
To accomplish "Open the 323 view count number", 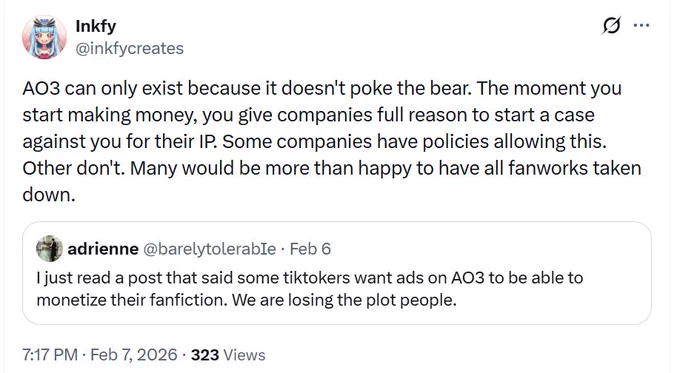I will [205, 355].
